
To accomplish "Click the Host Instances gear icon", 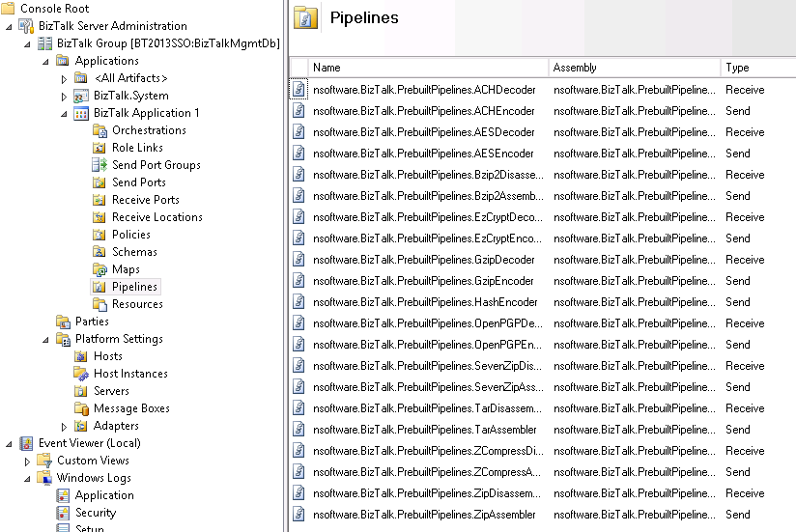I will [81, 374].
